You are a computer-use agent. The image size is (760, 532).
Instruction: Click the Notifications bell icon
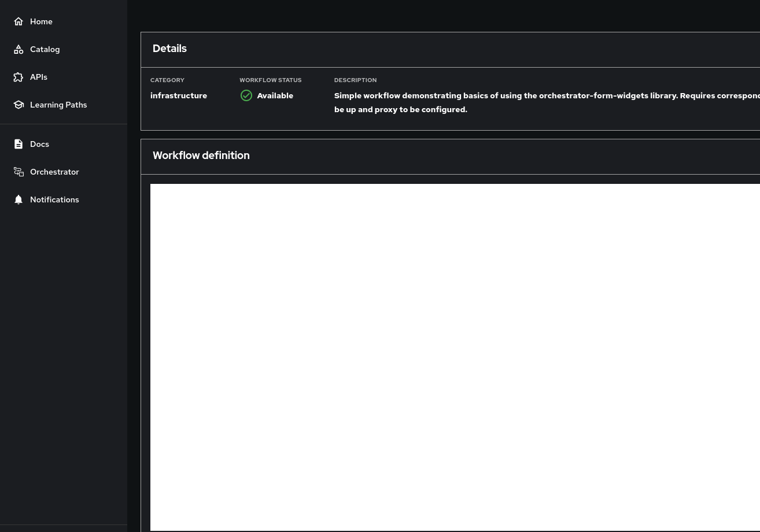tap(19, 199)
